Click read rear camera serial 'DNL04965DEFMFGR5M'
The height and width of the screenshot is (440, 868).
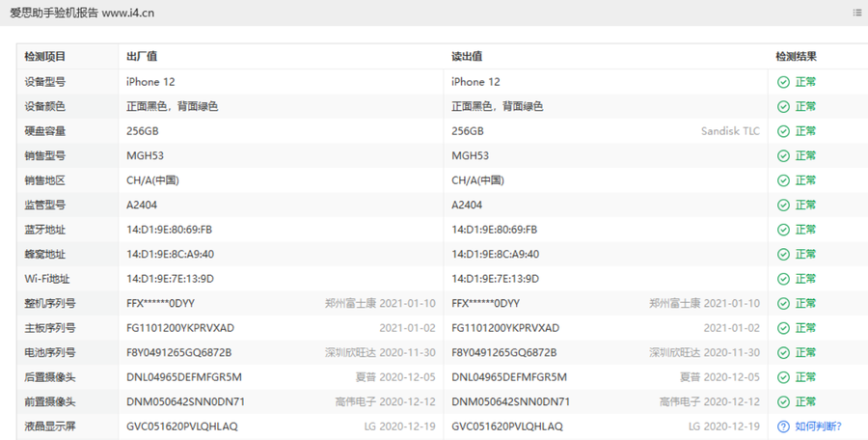coord(509,377)
